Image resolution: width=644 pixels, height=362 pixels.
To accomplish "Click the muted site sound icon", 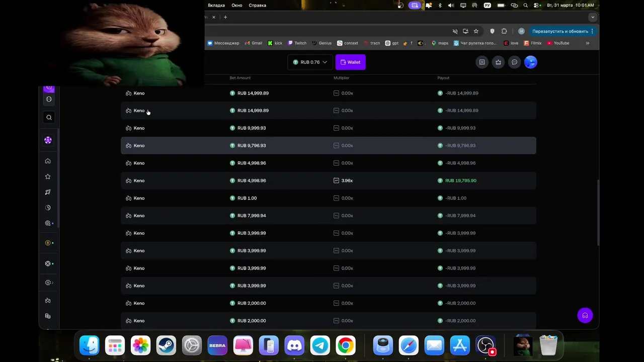I will (x=455, y=31).
